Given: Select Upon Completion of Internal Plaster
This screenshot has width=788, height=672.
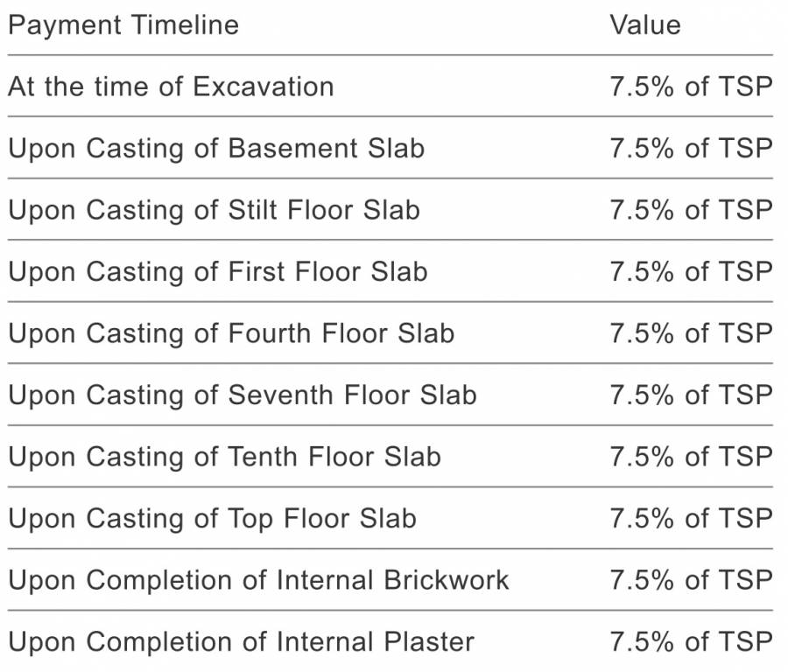Looking at the screenshot, I should click(242, 642).
